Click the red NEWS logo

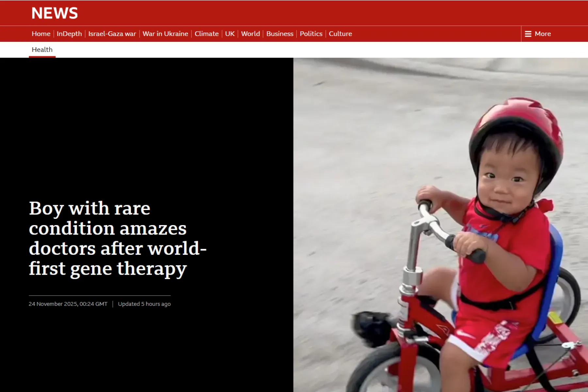[x=54, y=13]
